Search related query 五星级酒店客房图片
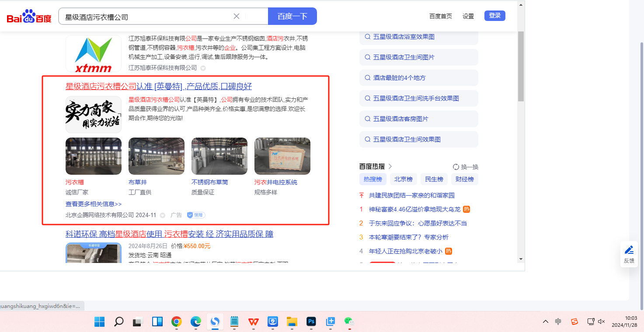 coord(419,119)
